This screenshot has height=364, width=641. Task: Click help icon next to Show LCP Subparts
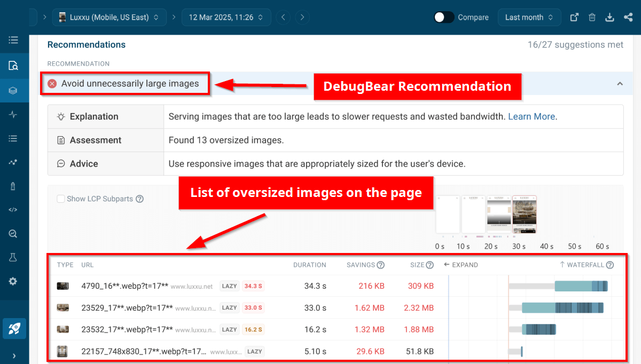click(139, 199)
